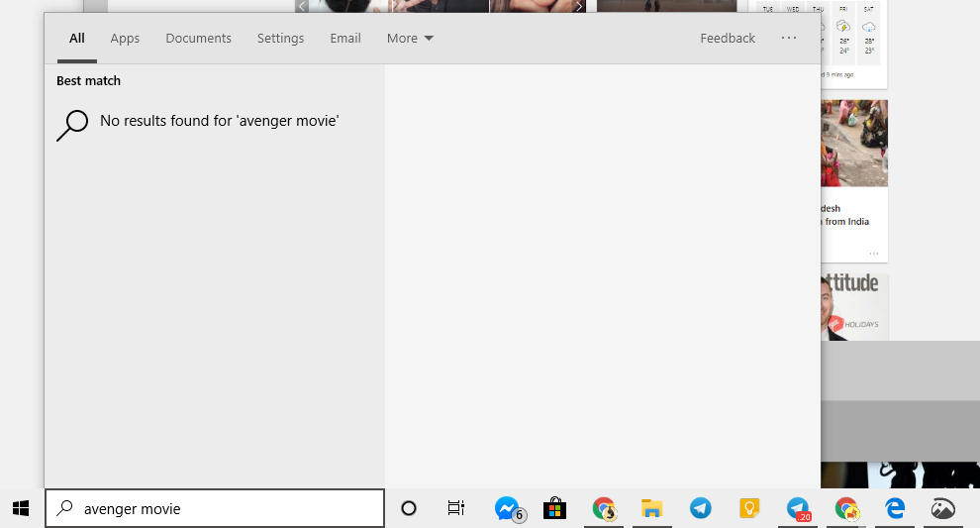Switch to the Apps search tab
Screen dimensions: 980x528
tap(125, 39)
